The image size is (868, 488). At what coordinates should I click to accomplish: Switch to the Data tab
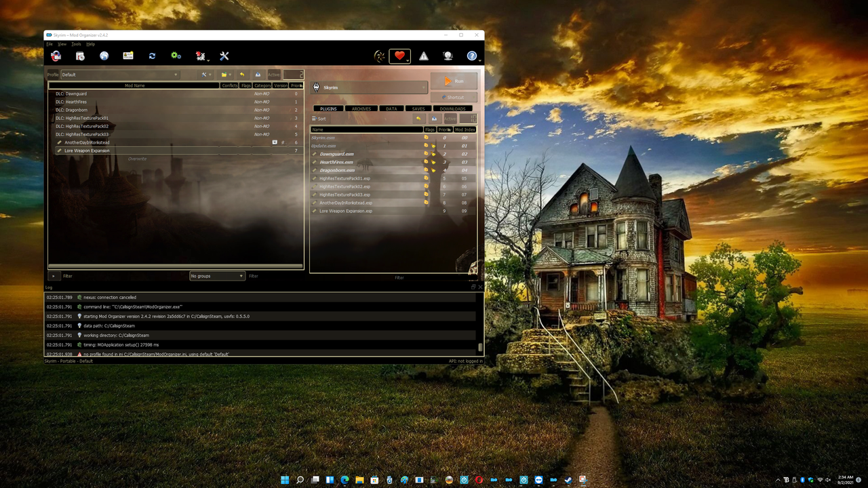391,108
